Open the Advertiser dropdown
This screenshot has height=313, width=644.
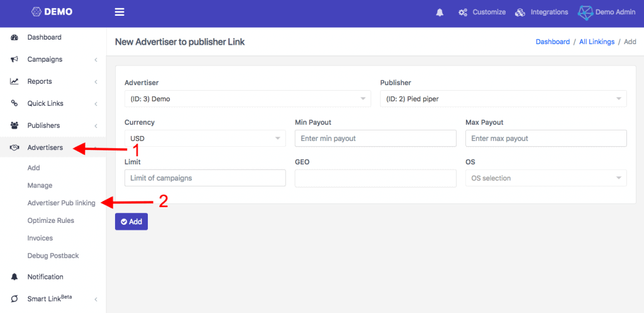coord(248,99)
